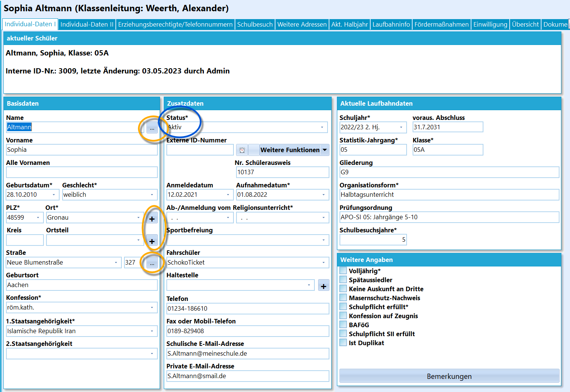
Task: Check Schulpflicht erfüllt checkbox
Action: [343, 307]
